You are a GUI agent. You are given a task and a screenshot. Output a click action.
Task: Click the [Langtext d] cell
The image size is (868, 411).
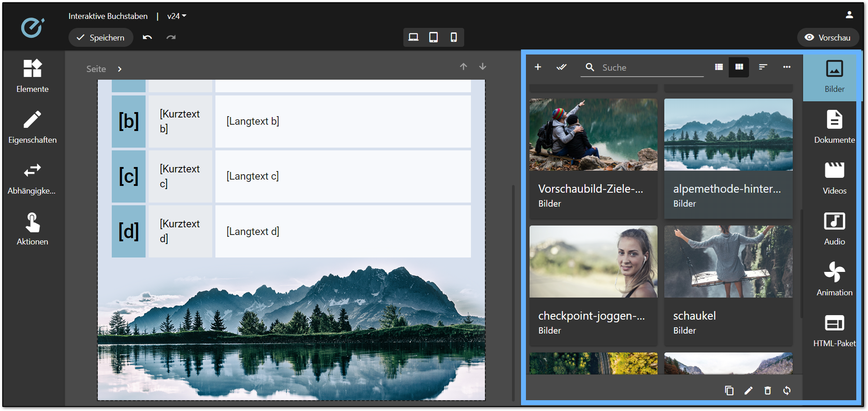tap(343, 231)
